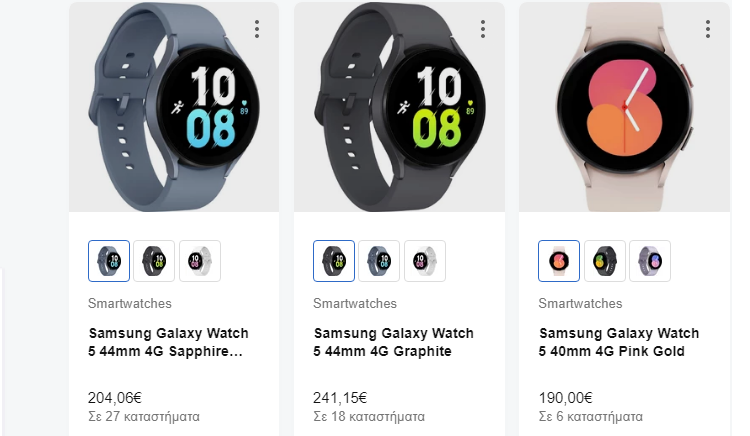This screenshot has height=436, width=750.
Task: Select blue color variant in Graphite card
Action: point(379,261)
